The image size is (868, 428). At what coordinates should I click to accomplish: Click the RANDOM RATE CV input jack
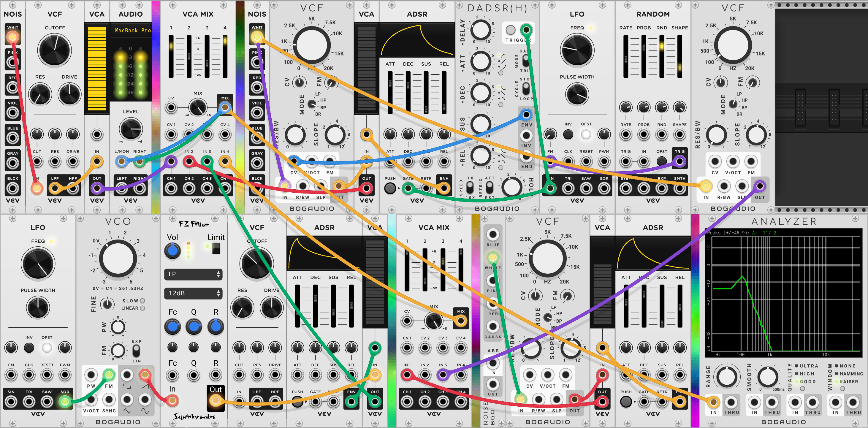tap(626, 135)
